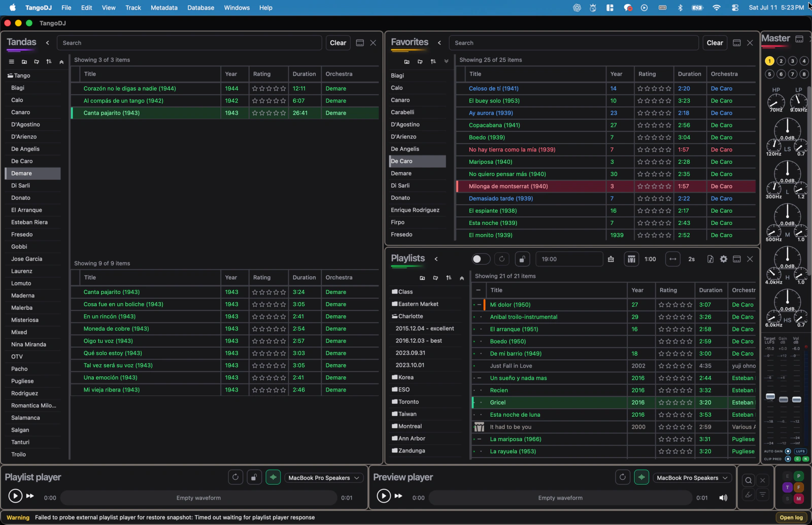The image size is (812, 525).
Task: Toggle the Playlist player waveform button
Action: pyautogui.click(x=273, y=477)
